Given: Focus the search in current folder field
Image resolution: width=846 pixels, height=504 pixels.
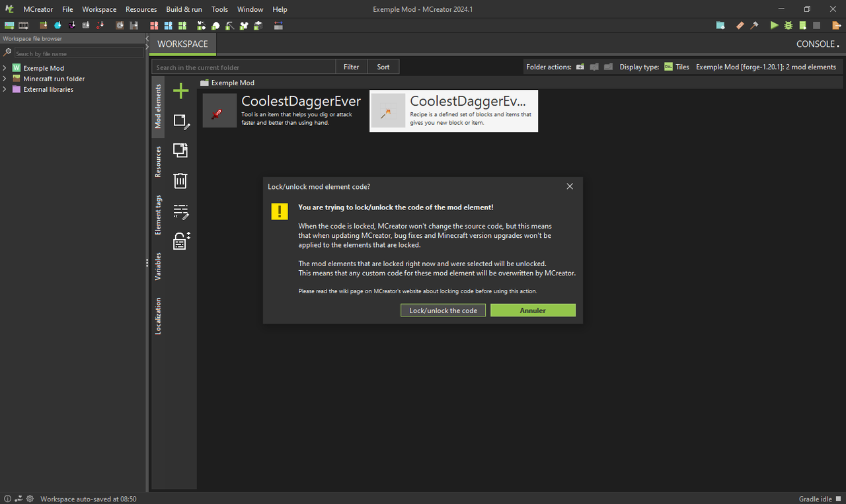Looking at the screenshot, I should coord(243,67).
